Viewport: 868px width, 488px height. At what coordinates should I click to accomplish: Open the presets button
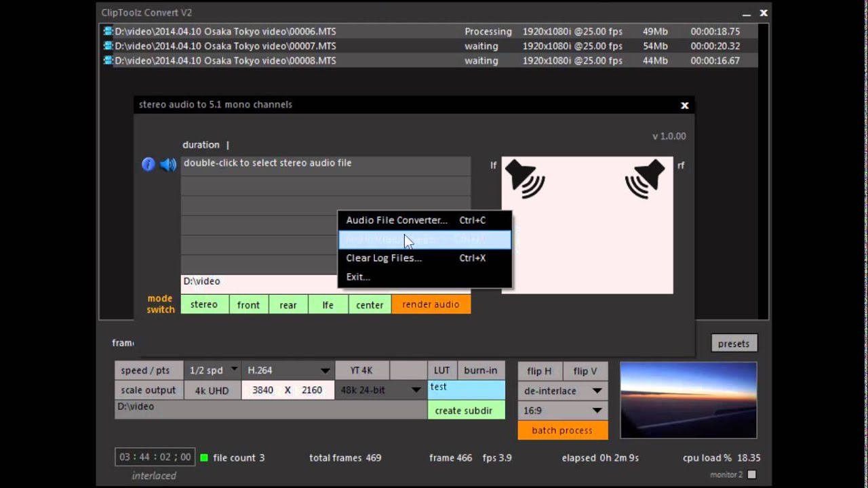pos(734,343)
